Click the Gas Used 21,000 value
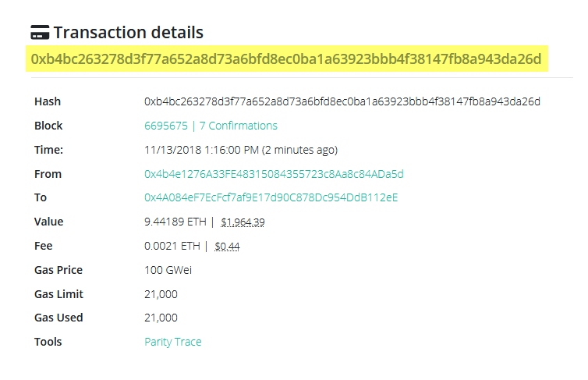Image resolution: width=588 pixels, height=380 pixels. pos(161,318)
